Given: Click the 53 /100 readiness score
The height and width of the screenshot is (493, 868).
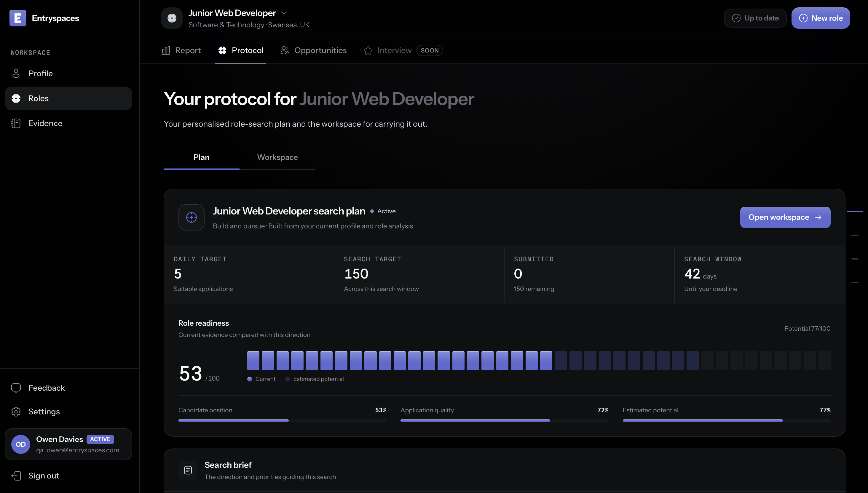Looking at the screenshot, I should click(x=199, y=373).
